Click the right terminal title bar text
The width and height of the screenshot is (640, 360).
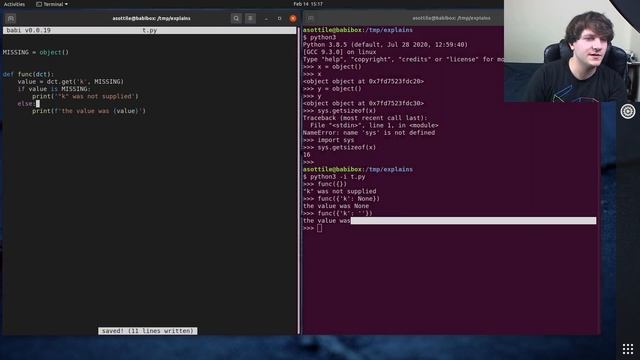[x=451, y=18]
